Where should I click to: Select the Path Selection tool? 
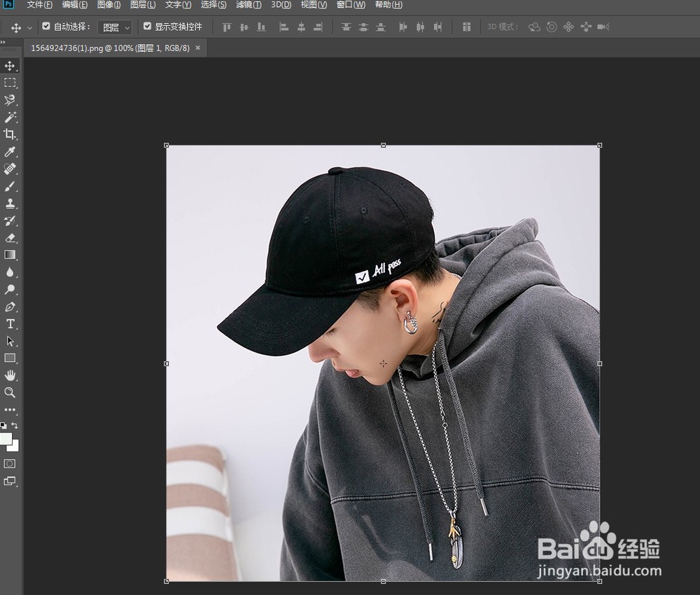pyautogui.click(x=10, y=341)
